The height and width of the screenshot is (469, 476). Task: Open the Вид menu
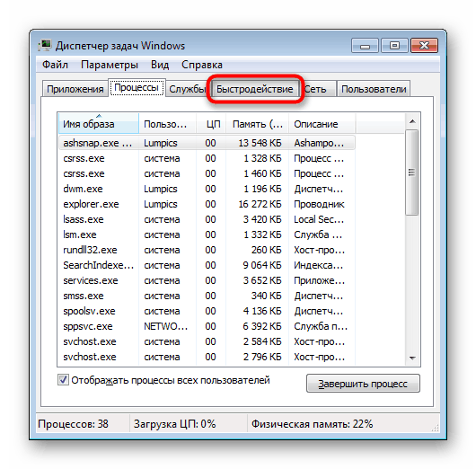tap(160, 65)
